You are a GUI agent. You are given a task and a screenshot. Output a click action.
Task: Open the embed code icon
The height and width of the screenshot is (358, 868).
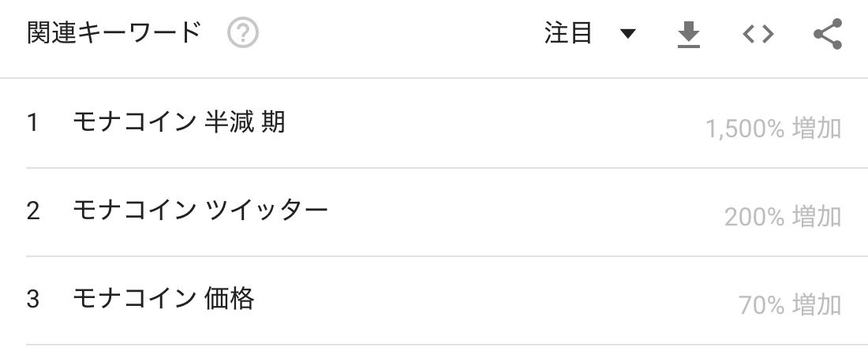pyautogui.click(x=758, y=35)
